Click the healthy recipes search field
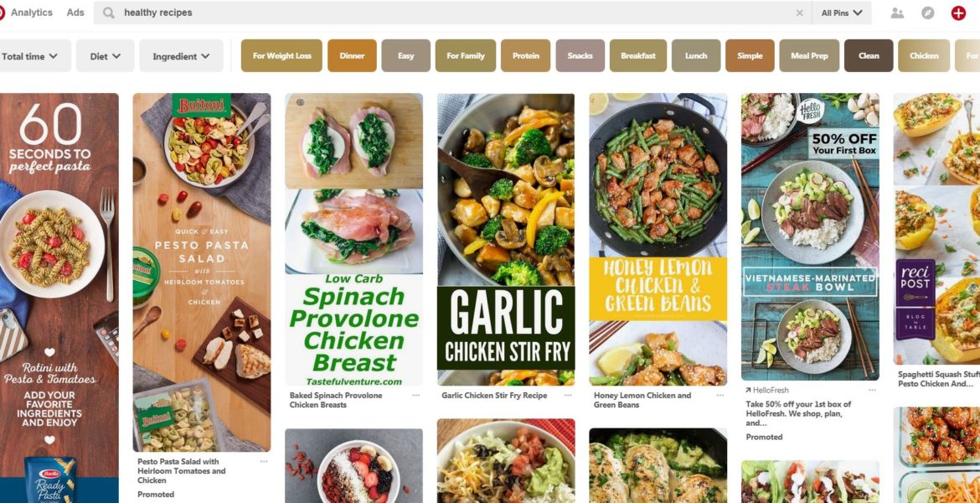 coord(452,13)
